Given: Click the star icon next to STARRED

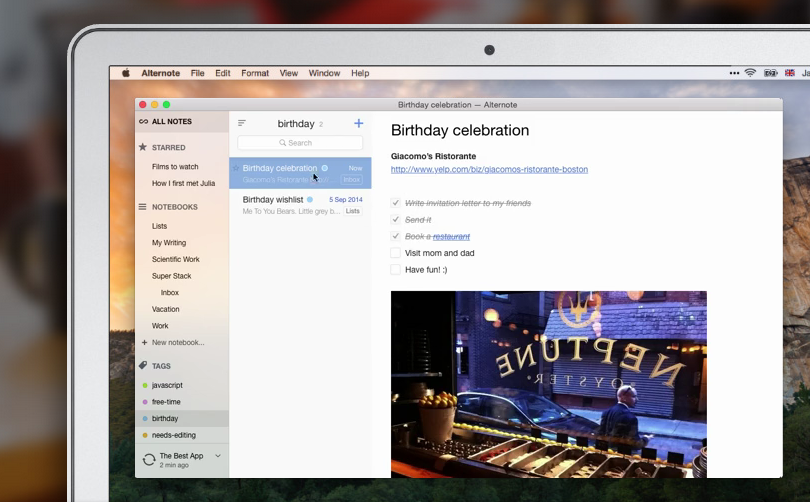Looking at the screenshot, I should tap(143, 147).
